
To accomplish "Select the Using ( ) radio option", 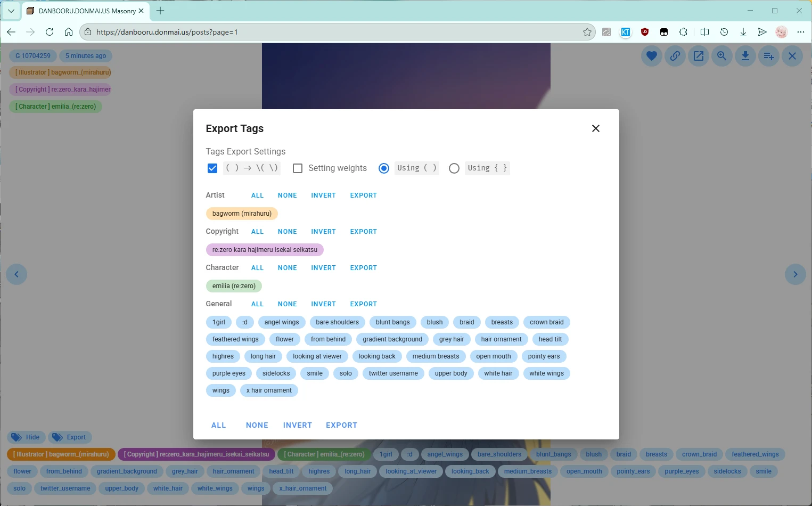I will (384, 168).
